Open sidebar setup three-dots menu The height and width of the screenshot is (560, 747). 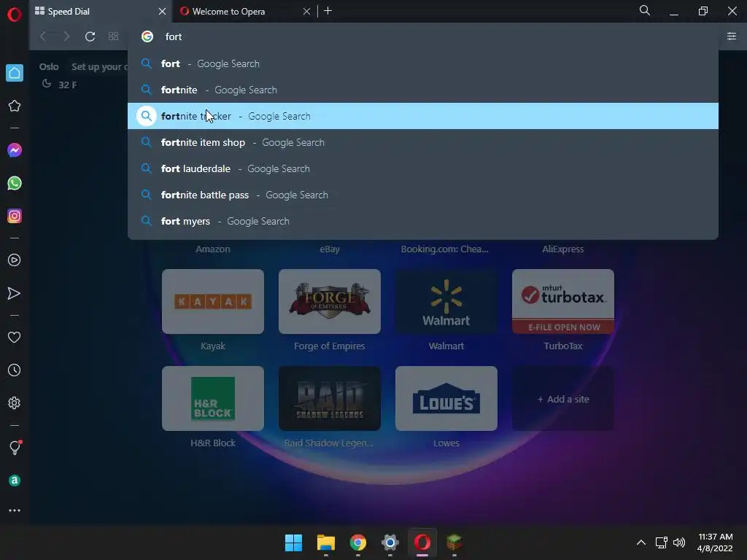[15, 510]
